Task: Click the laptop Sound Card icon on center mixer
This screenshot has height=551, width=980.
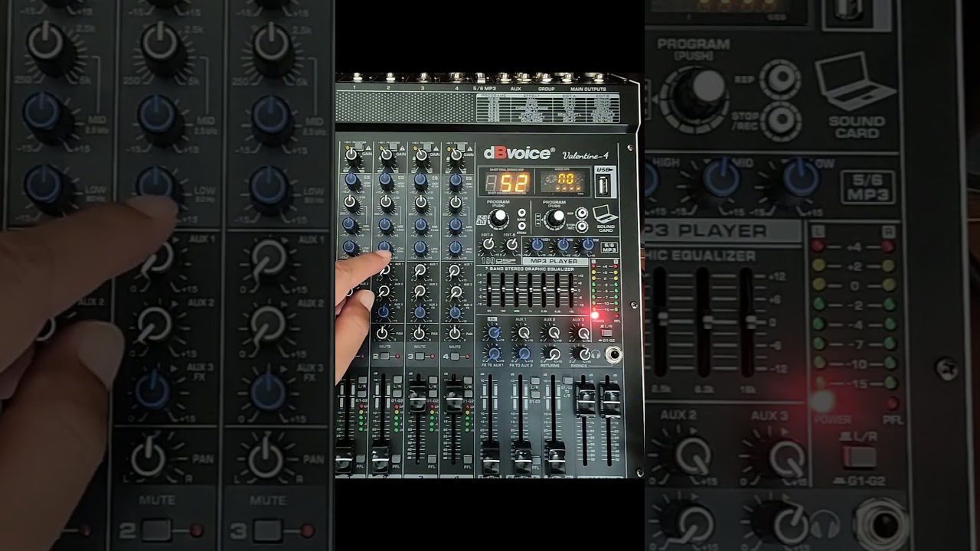Action: click(605, 214)
